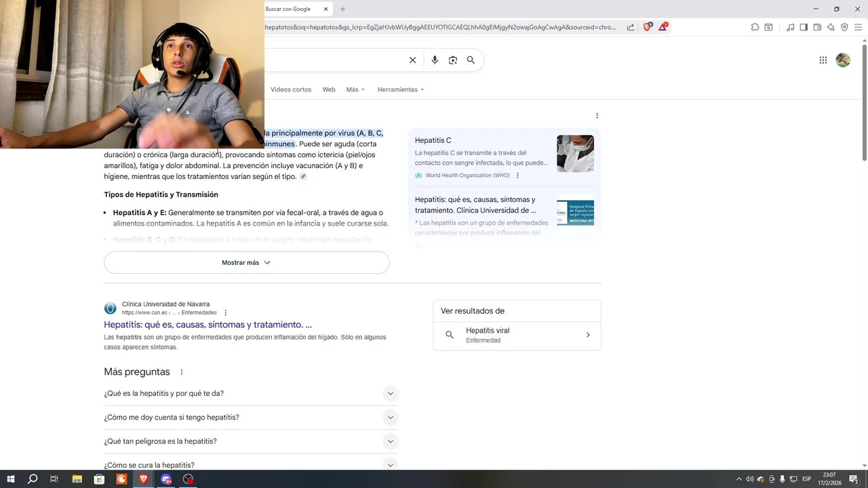Open options for the Clínica Universidad de Navarra result
Screen dimensions: 868x488
pos(226,312)
